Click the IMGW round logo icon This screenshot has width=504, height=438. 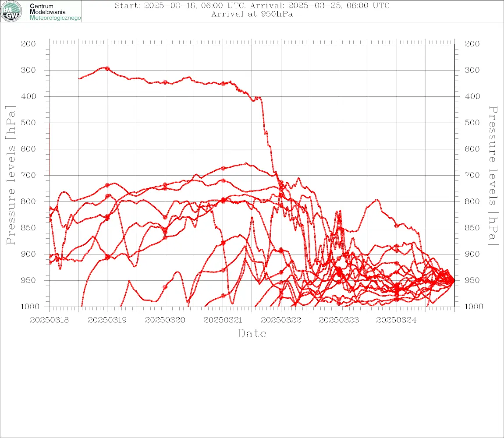[x=11, y=11]
